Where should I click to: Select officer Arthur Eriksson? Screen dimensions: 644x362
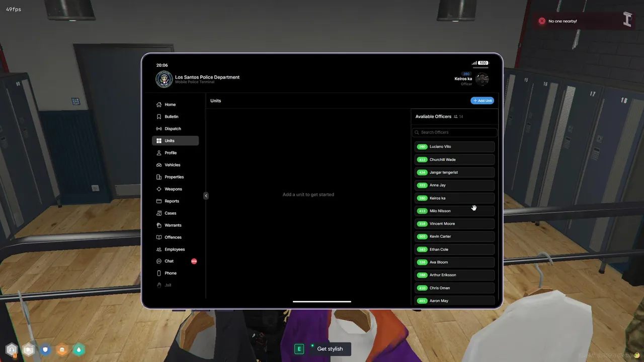coord(455,275)
